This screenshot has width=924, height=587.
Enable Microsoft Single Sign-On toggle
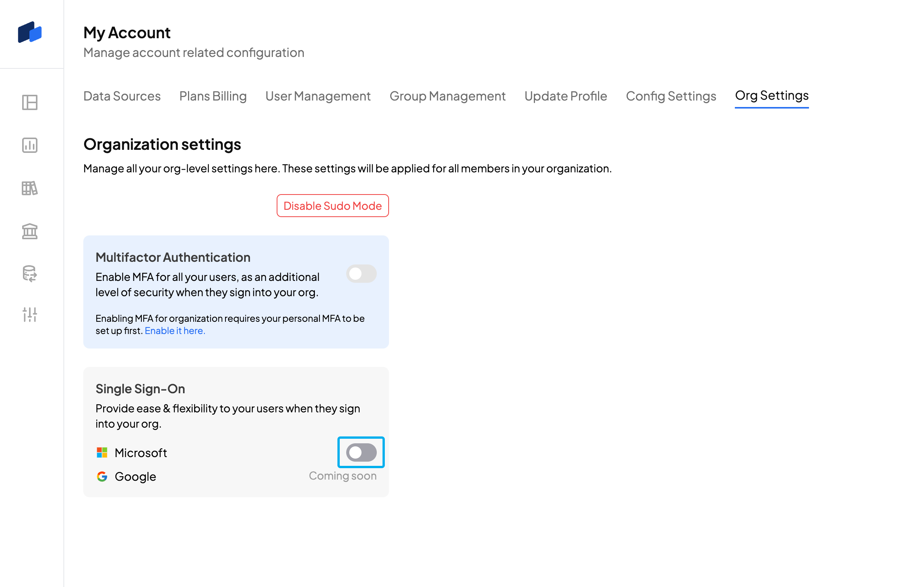[361, 452]
